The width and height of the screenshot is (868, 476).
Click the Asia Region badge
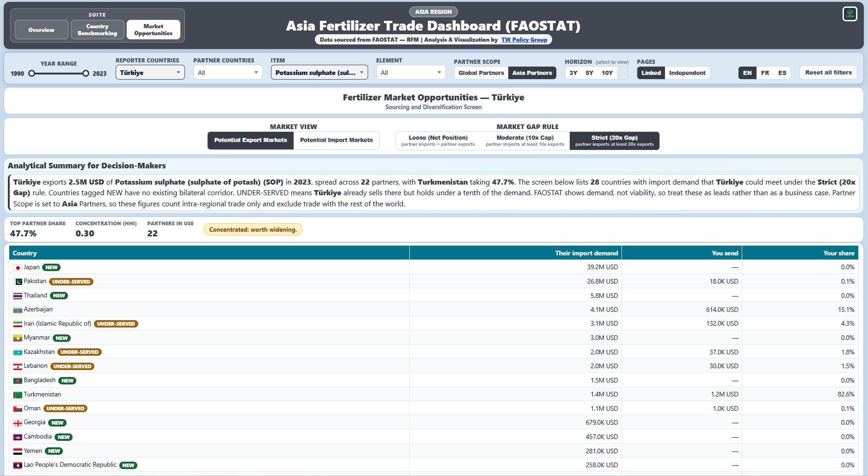[x=433, y=12]
